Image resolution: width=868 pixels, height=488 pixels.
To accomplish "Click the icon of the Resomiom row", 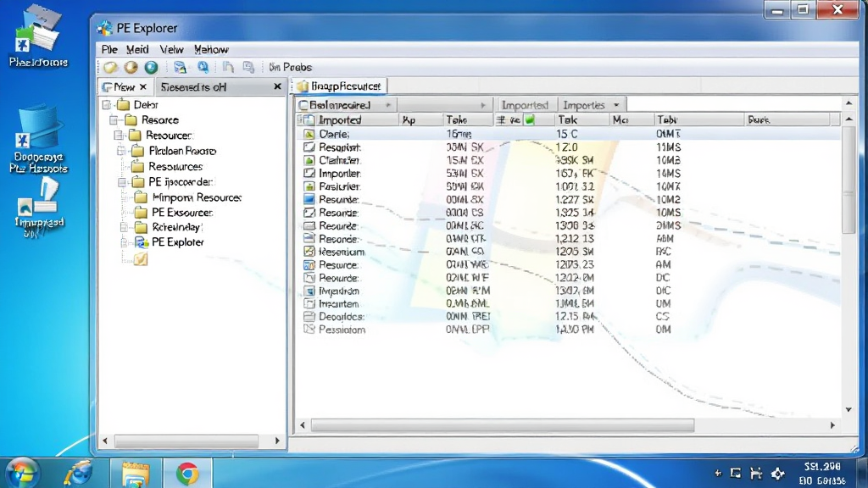I will coord(309,252).
